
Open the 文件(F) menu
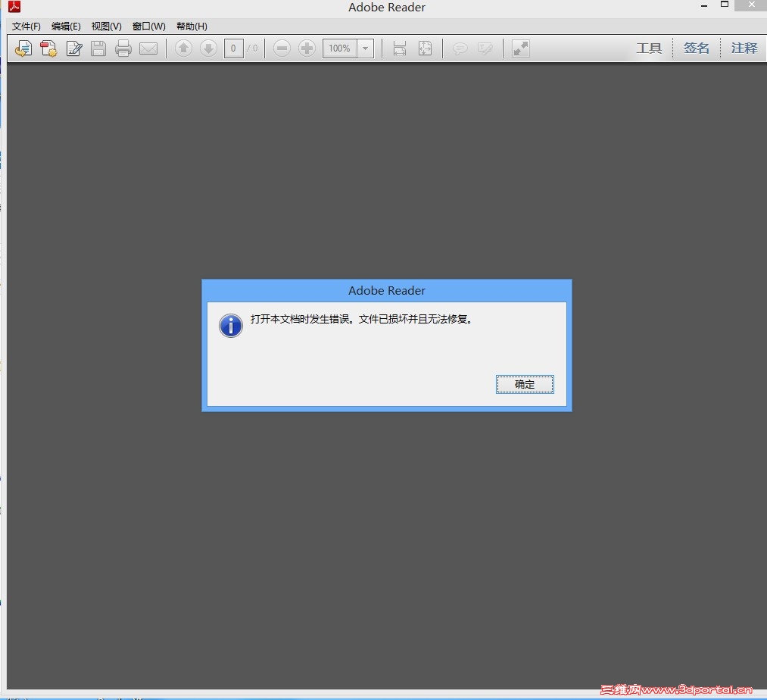(x=27, y=27)
